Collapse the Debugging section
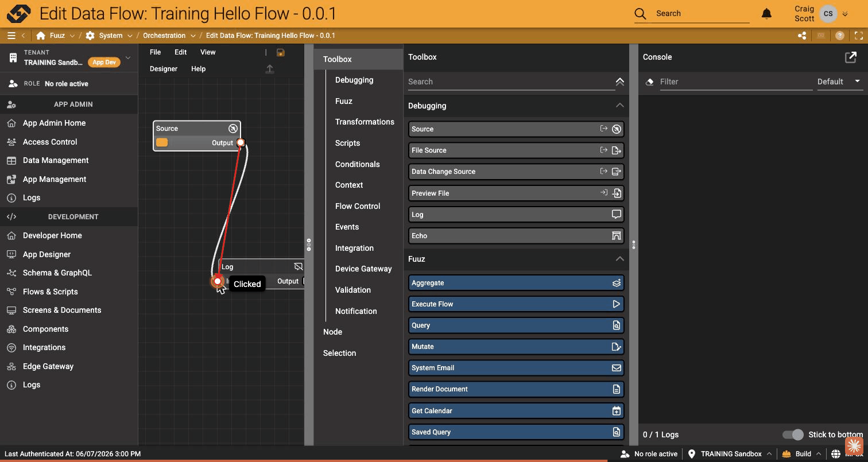Screen dimensions: 868x462 tap(619, 105)
